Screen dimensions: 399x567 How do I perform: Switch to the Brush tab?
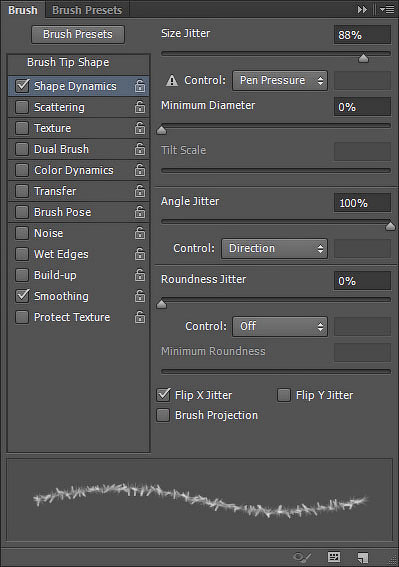pos(23,10)
